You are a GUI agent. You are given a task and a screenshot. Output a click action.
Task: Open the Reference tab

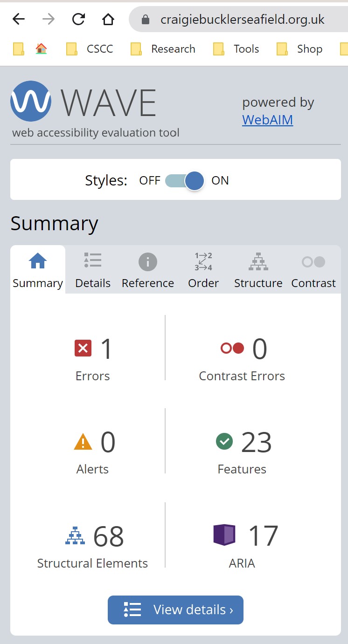pos(148,270)
